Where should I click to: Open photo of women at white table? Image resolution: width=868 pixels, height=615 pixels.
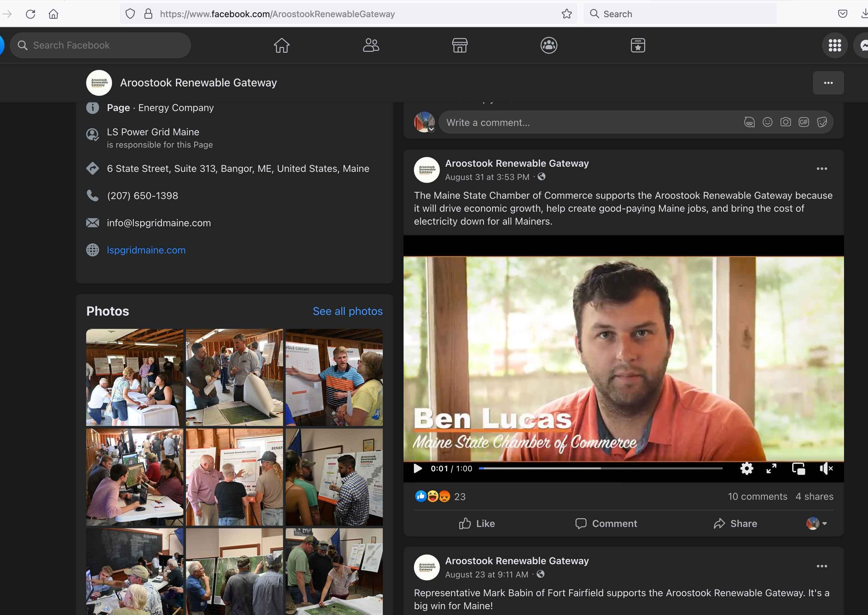134,377
